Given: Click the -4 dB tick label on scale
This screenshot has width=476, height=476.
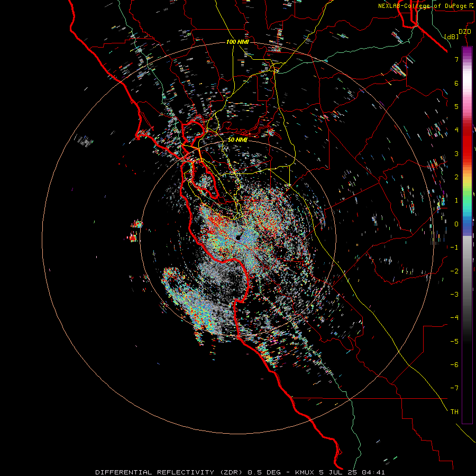Looking at the screenshot, I should tap(454, 318).
